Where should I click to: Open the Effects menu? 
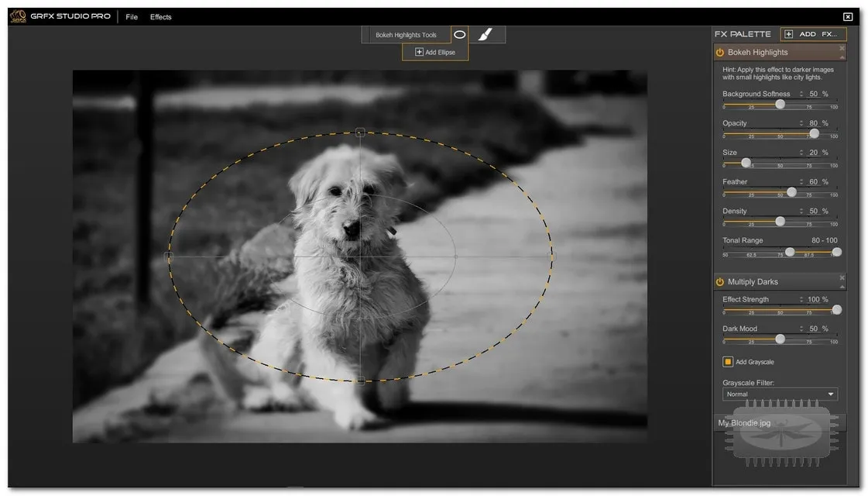point(160,16)
